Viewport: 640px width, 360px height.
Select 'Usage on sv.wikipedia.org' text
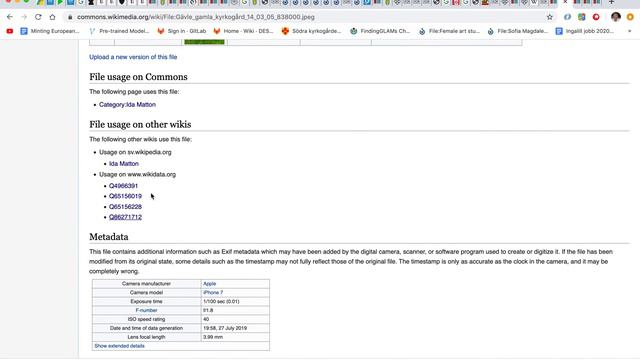(135, 152)
